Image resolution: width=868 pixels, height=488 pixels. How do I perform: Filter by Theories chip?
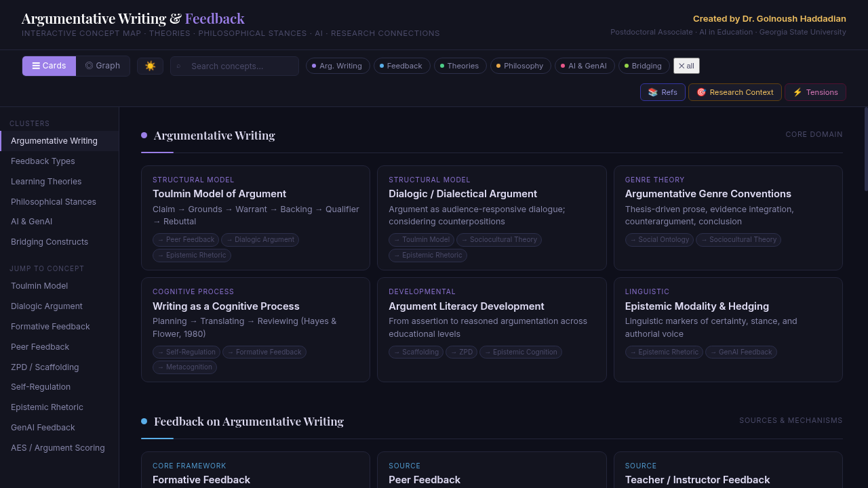click(x=460, y=66)
